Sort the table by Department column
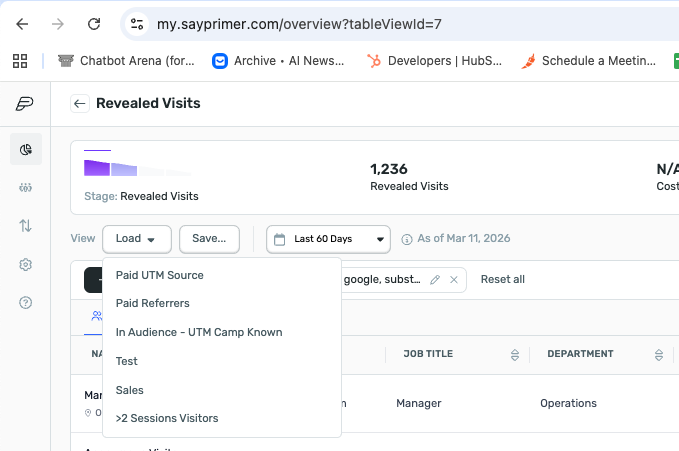The width and height of the screenshot is (679, 451). pos(659,354)
